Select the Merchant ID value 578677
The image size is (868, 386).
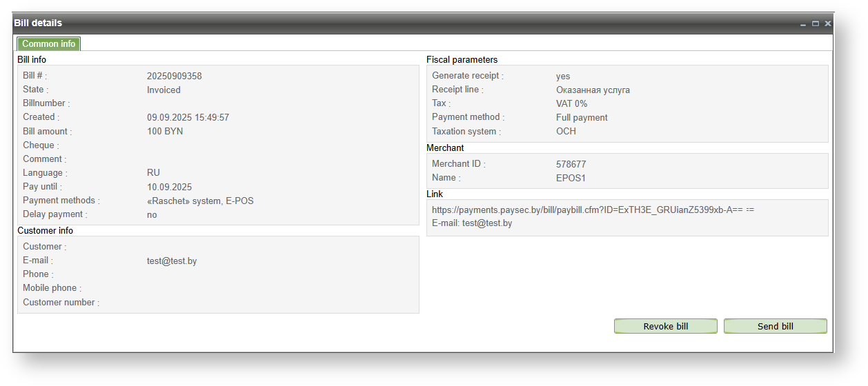[x=571, y=164]
